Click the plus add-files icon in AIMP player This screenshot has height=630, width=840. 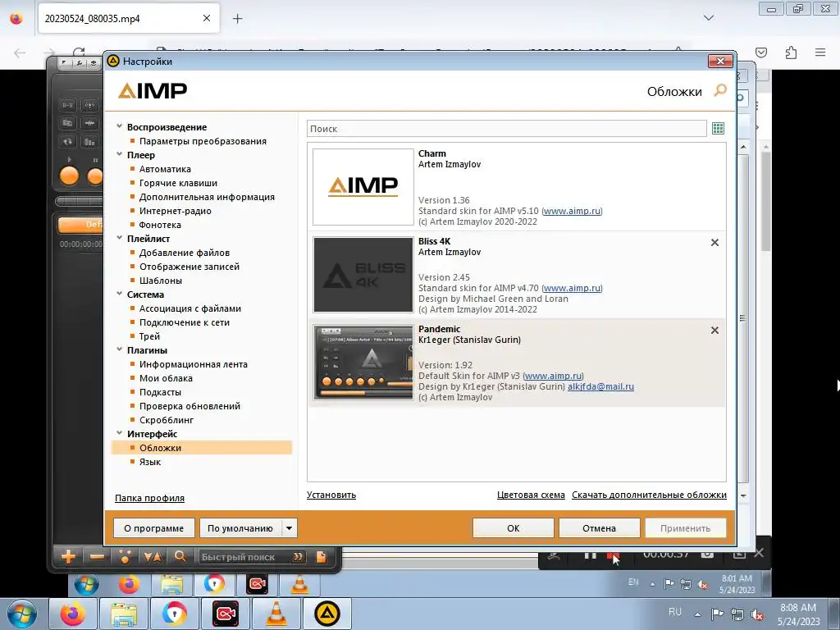[69, 557]
